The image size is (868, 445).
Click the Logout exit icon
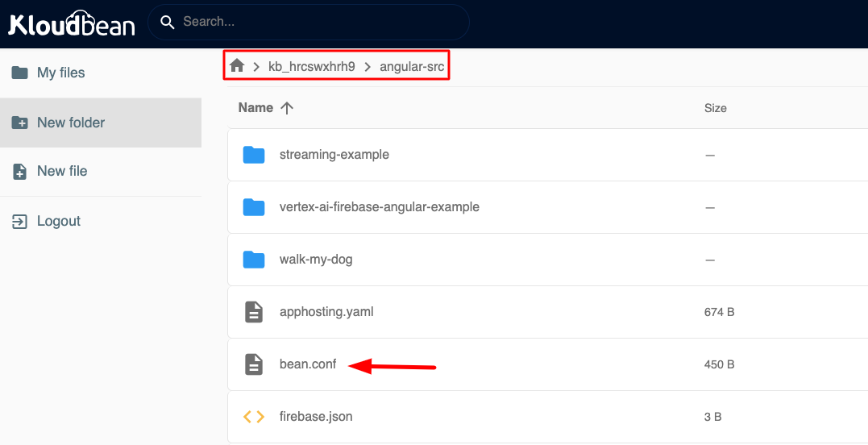19,222
